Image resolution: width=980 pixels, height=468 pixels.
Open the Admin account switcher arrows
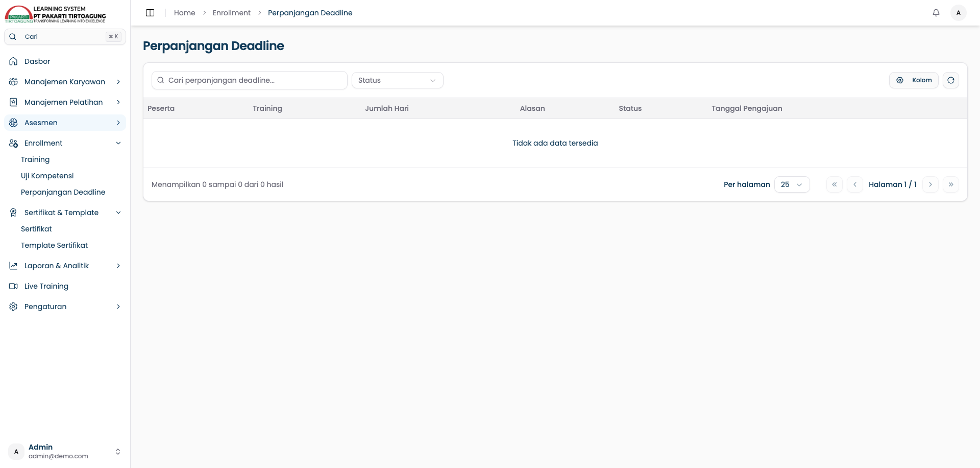point(118,452)
